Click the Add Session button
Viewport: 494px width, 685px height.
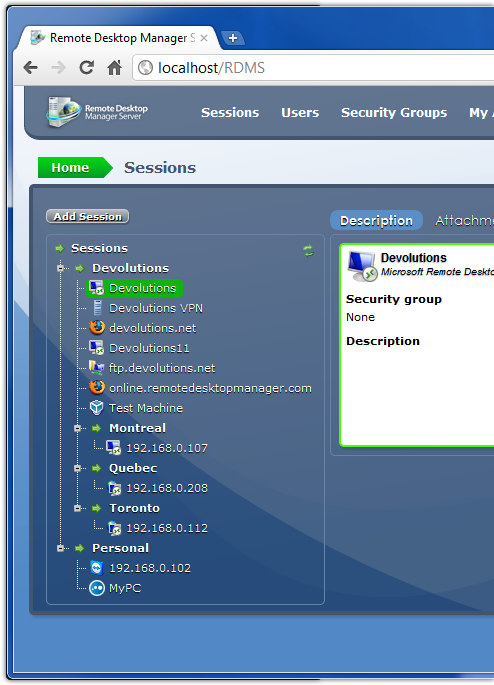(88, 216)
